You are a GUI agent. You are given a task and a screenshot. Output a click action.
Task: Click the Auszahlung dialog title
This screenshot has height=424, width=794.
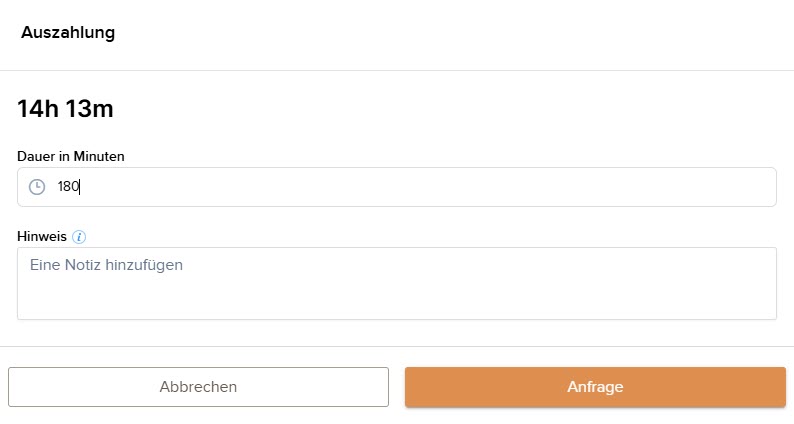68,33
